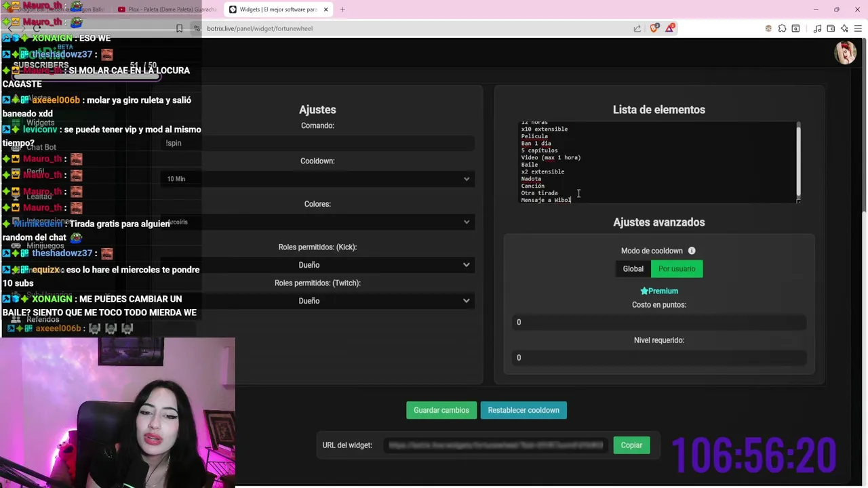Open the Cooldown 10 Min dropdown
Viewport: 868px width, 488px height.
click(x=317, y=179)
